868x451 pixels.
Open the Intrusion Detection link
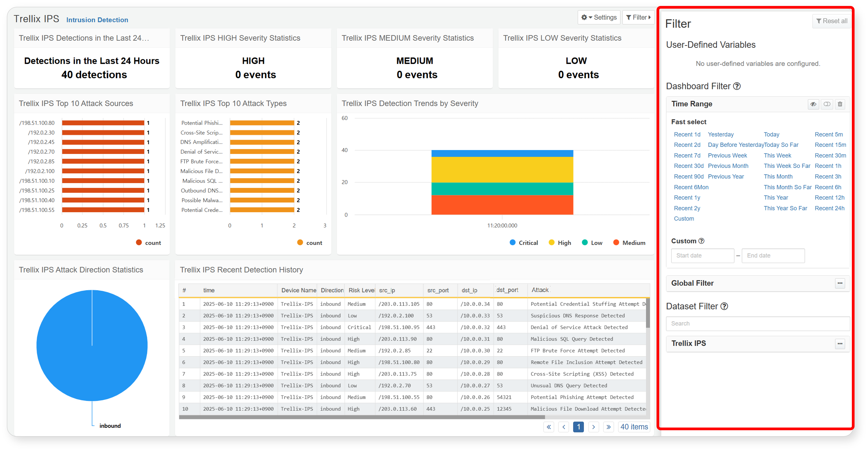[x=97, y=20]
